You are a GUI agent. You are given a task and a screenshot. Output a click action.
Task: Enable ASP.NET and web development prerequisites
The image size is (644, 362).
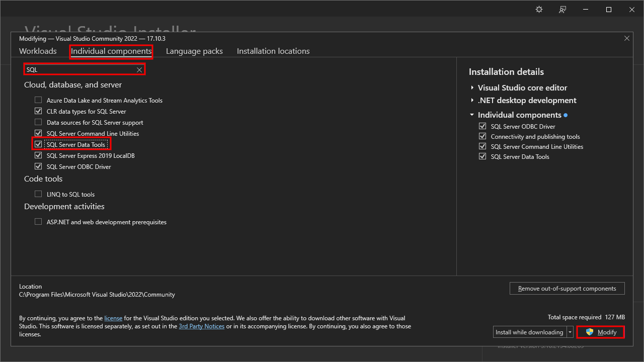point(38,222)
